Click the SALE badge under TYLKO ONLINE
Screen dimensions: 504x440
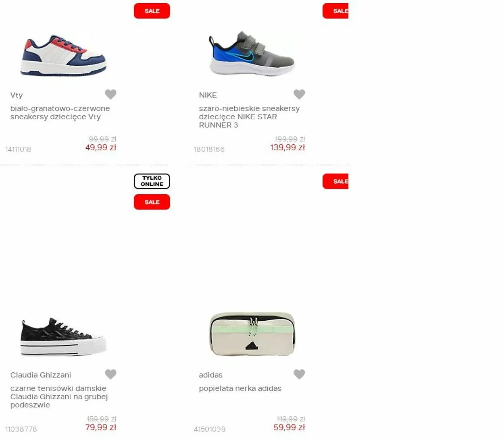(152, 202)
